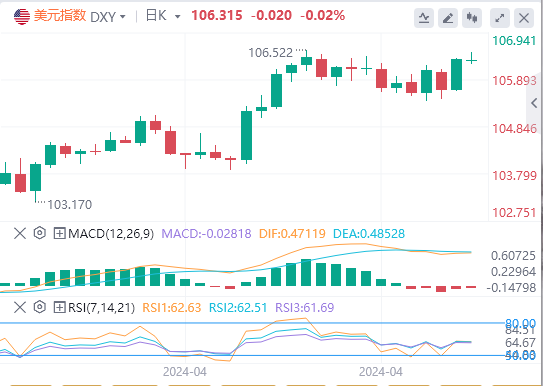Open the 日K timeframe dropdown
Image resolution: width=543 pixels, height=386 pixels.
point(163,16)
